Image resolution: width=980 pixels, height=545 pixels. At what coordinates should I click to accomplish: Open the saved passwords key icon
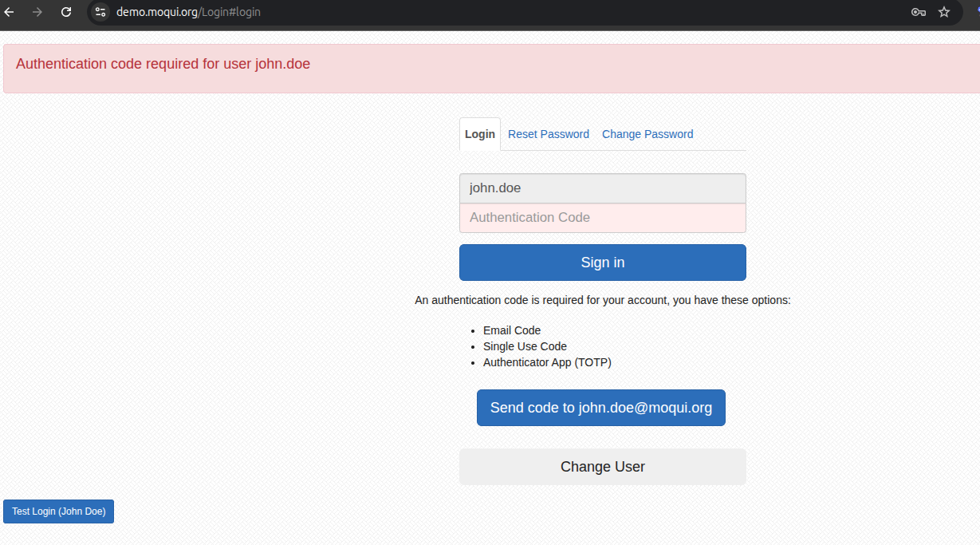(919, 12)
